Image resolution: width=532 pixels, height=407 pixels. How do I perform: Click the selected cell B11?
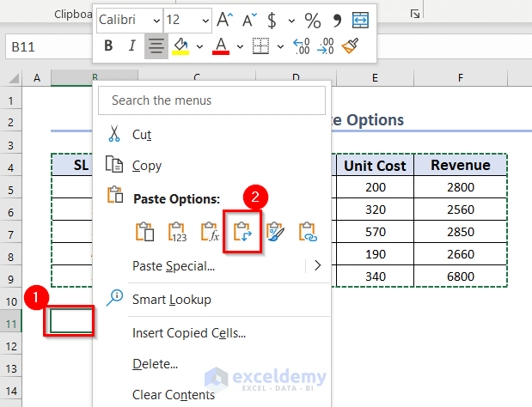(71, 321)
